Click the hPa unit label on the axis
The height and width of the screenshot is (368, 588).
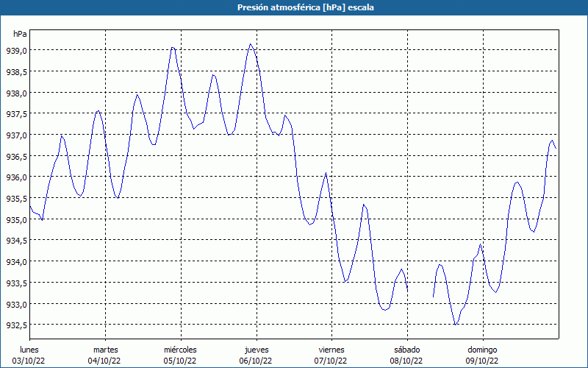click(x=20, y=34)
